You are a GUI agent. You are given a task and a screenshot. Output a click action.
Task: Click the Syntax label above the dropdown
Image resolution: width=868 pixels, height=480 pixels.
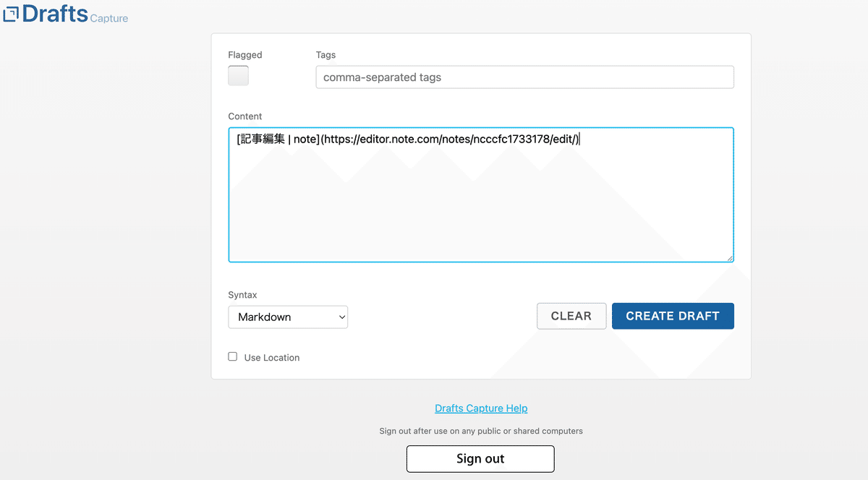pyautogui.click(x=242, y=295)
